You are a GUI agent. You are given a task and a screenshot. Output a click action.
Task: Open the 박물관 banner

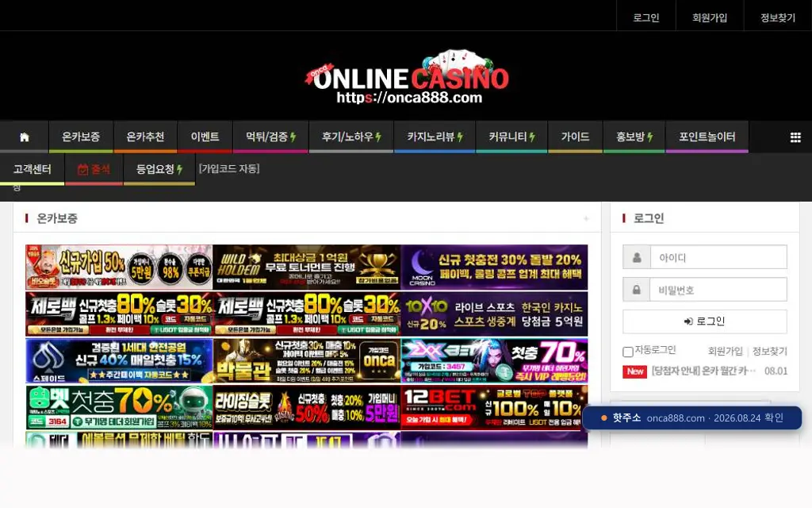307,361
